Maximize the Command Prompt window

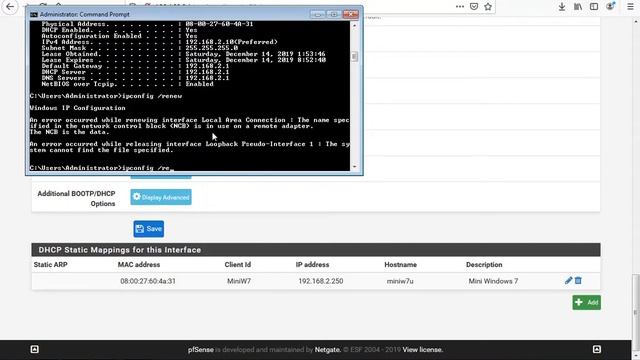pyautogui.click(x=333, y=14)
